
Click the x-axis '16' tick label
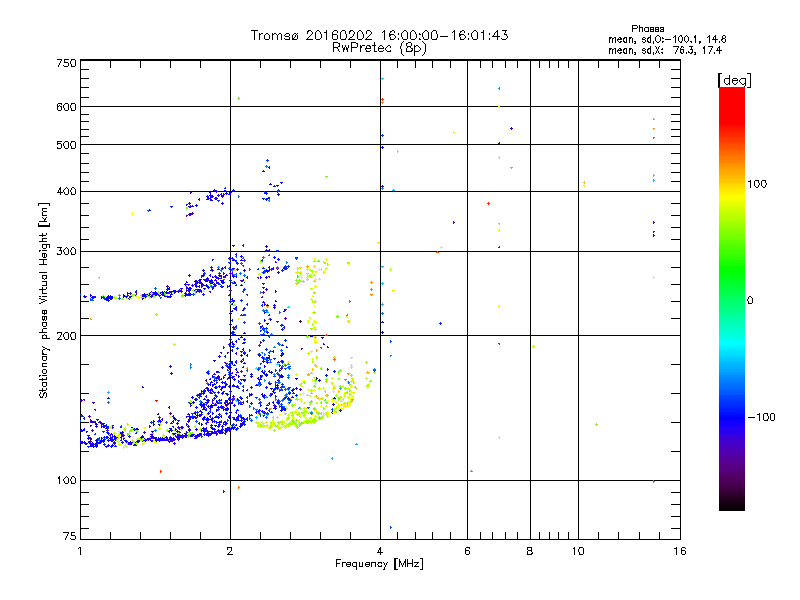click(680, 551)
